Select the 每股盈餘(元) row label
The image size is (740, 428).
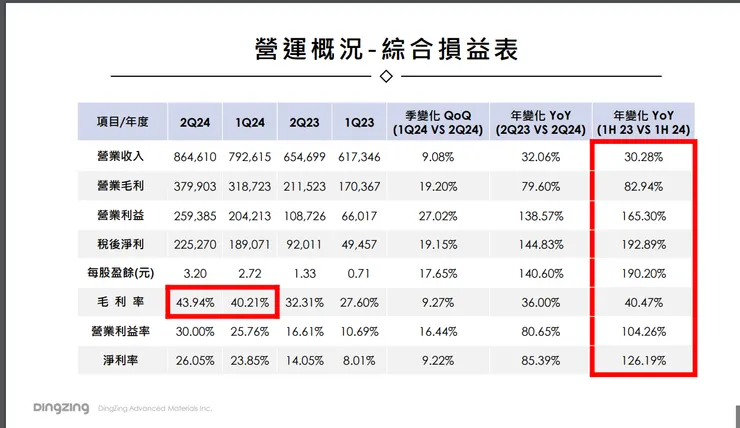coord(121,273)
